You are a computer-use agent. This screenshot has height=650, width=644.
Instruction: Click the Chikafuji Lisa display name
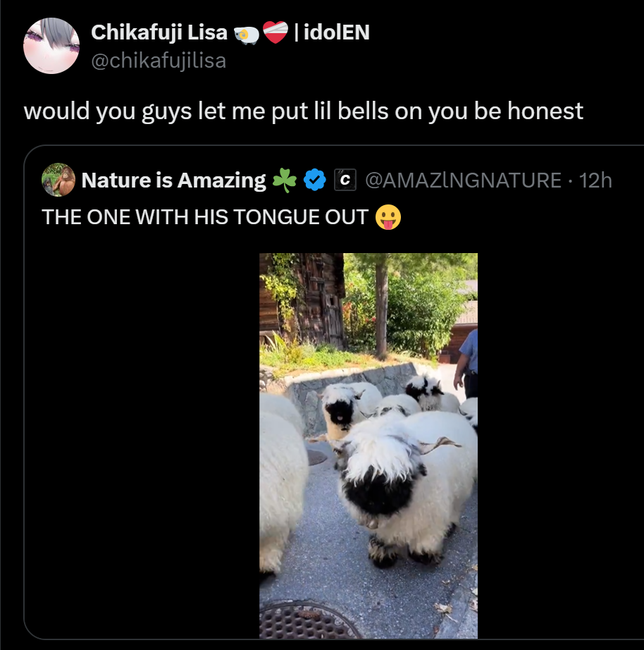click(x=159, y=32)
